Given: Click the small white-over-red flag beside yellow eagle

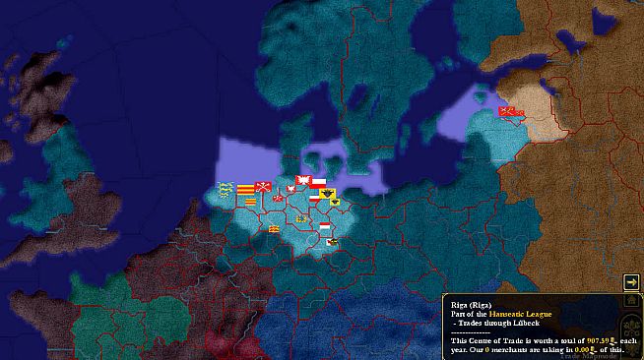Looking at the screenshot, I should (314, 199).
